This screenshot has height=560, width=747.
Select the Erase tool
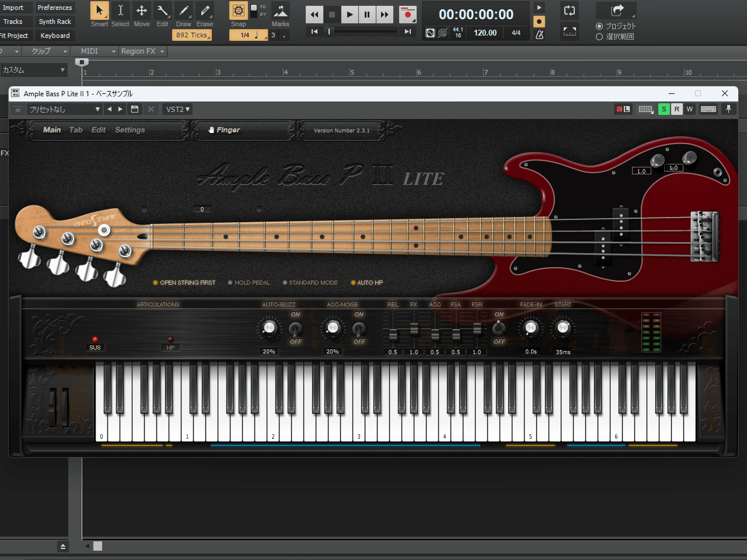[205, 11]
